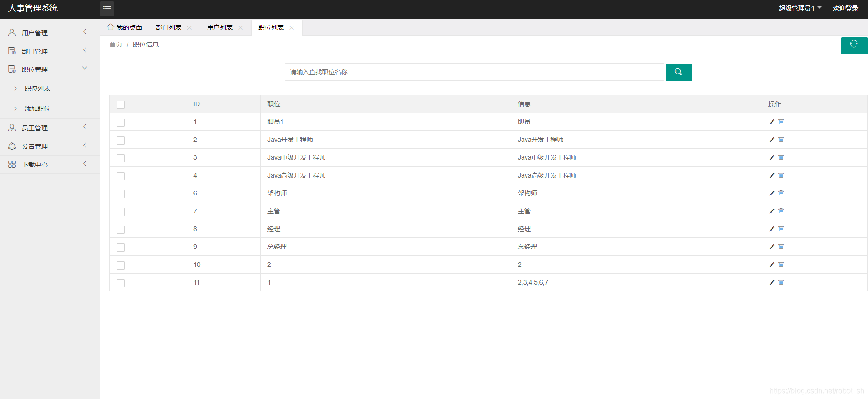Viewport: 868px width, 399px height.
Task: Expand 用户管理 menu chevron
Action: coord(85,32)
